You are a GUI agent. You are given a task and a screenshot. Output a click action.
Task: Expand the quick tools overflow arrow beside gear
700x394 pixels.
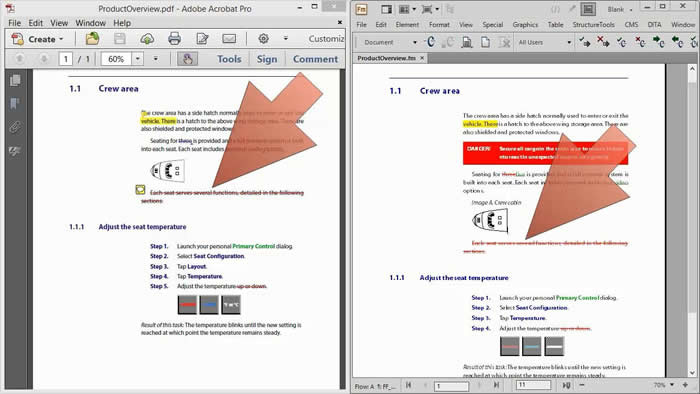(286, 39)
